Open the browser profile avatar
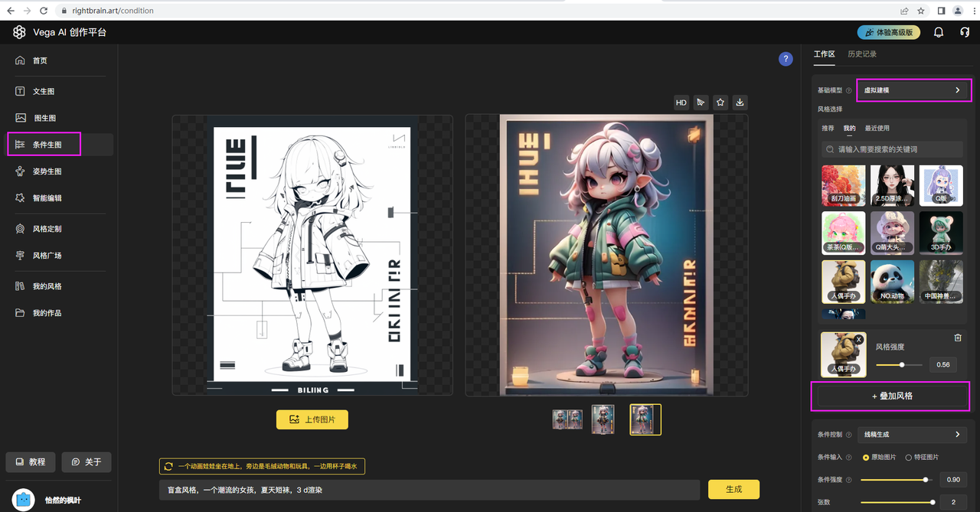The image size is (980, 512). coord(958,11)
